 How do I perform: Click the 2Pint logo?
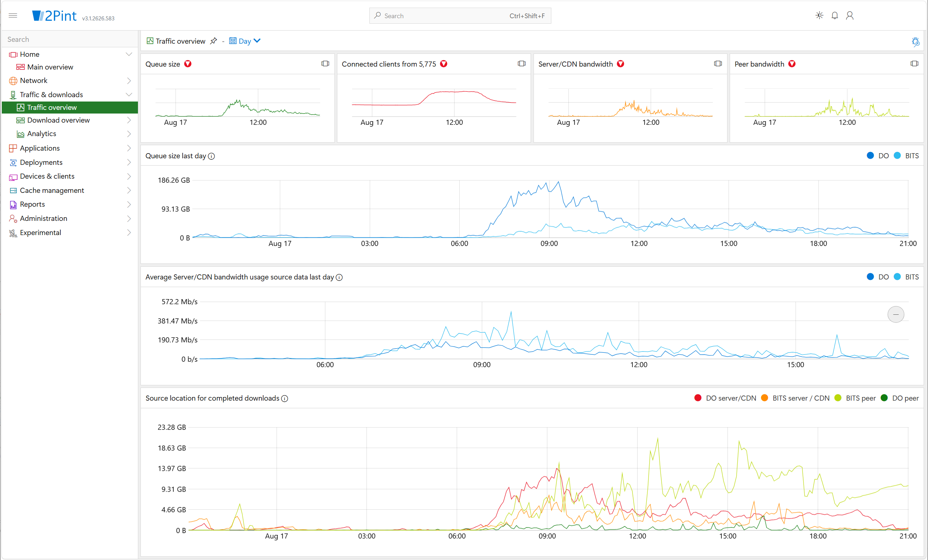pyautogui.click(x=54, y=16)
